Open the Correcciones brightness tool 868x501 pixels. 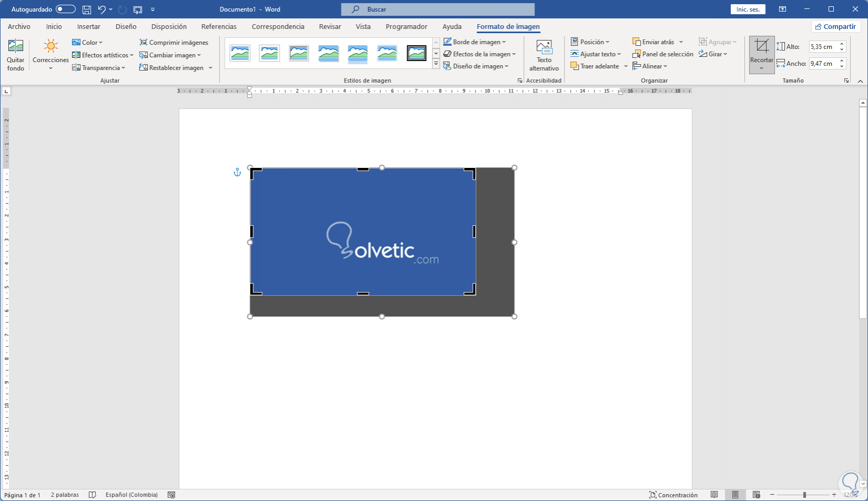pos(51,47)
